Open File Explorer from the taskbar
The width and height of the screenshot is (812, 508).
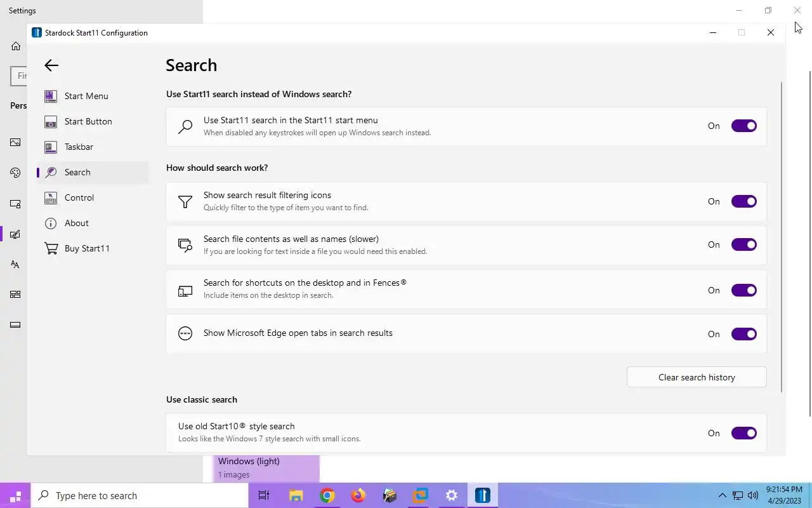click(x=296, y=495)
